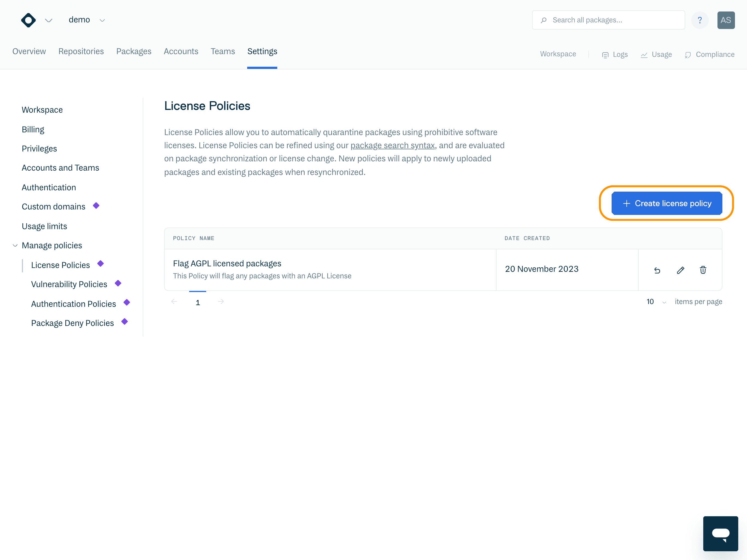This screenshot has height=560, width=747.
Task: Open the items per page dropdown
Action: tap(655, 302)
